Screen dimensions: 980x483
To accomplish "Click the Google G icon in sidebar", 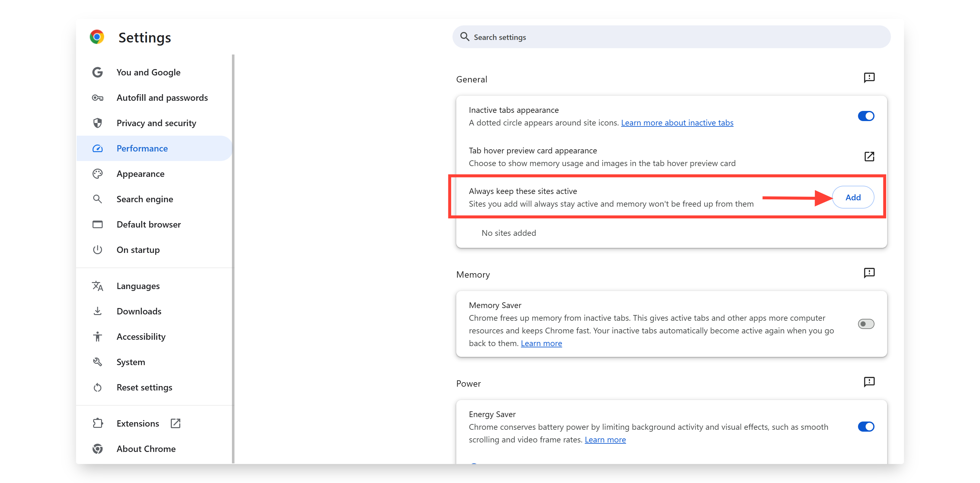I will point(97,72).
